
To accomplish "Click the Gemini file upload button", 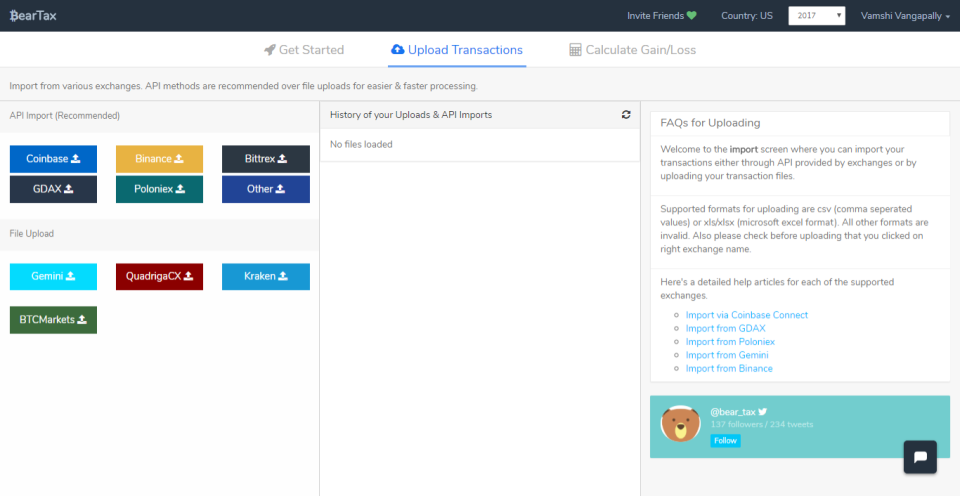I will click(53, 277).
